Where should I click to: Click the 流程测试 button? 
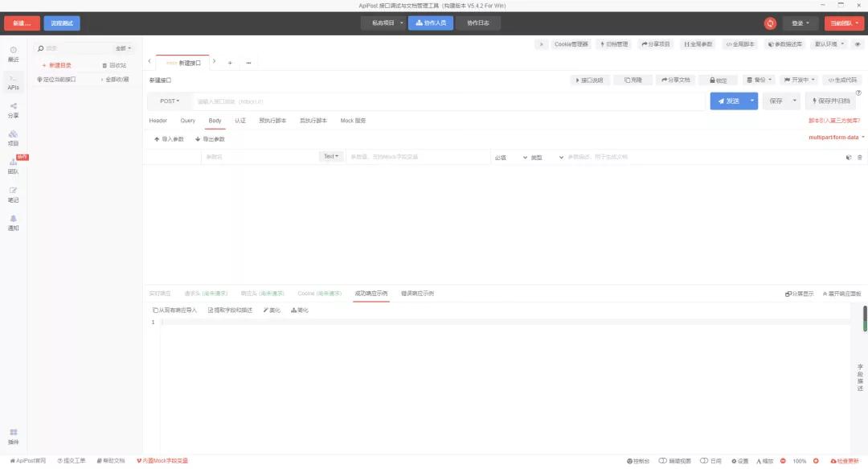(x=62, y=23)
